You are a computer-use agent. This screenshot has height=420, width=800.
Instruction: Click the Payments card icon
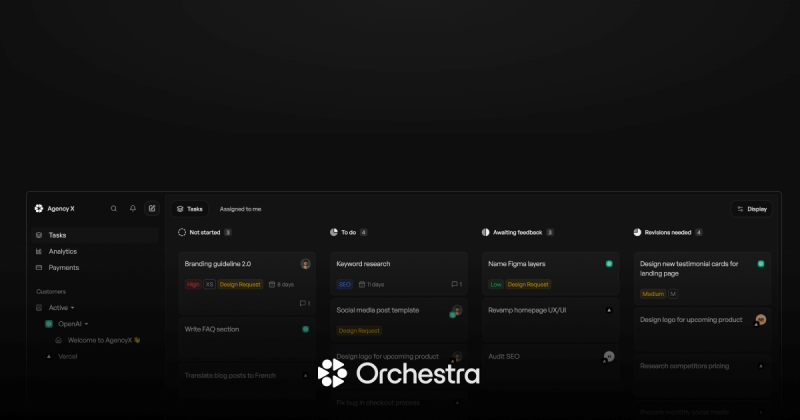point(39,267)
